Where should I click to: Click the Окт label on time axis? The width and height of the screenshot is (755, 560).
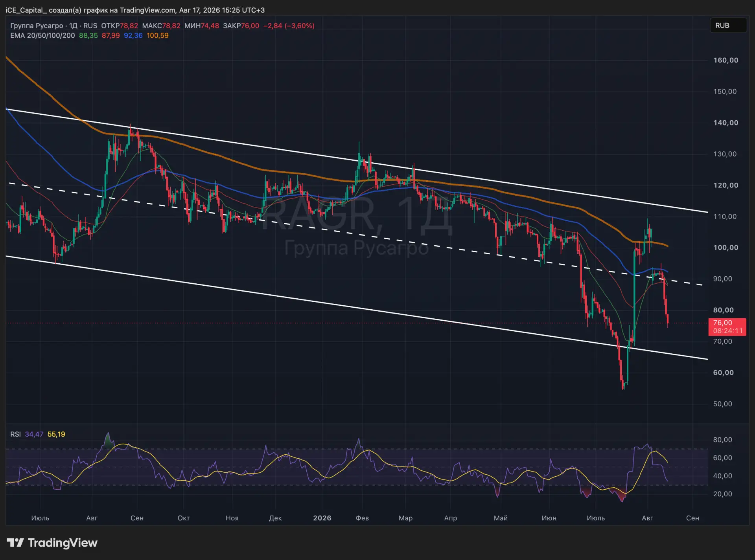coord(184,518)
